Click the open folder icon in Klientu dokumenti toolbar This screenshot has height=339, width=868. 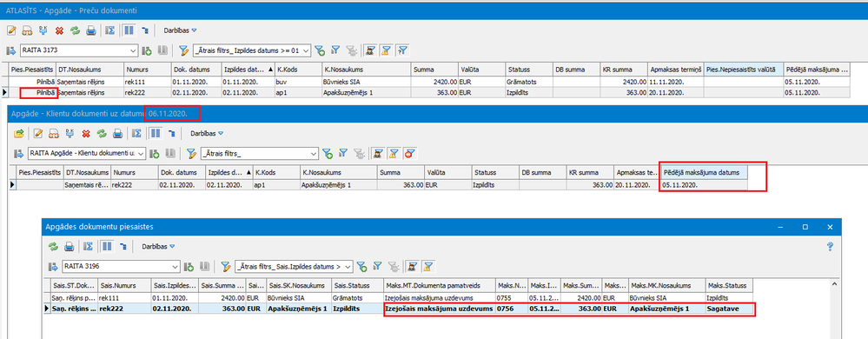tap(19, 133)
